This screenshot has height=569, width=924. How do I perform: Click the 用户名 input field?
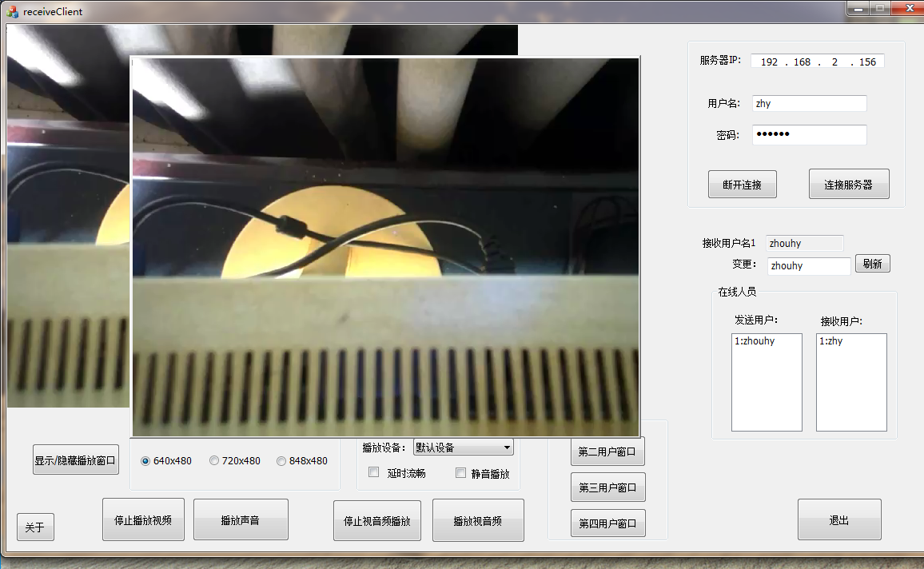tap(809, 104)
